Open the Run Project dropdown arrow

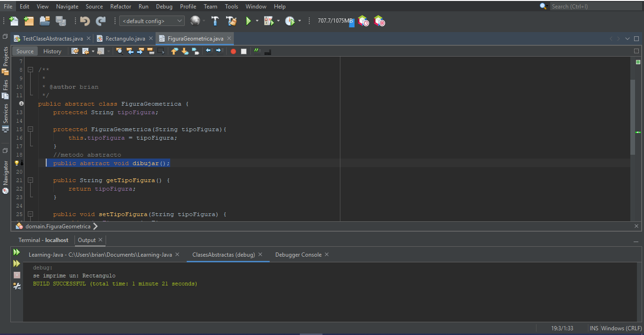tap(257, 21)
